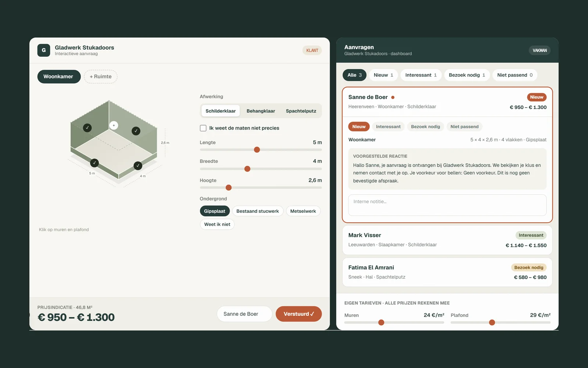
Task: Toggle the front-right wall checkmark
Action: pos(138,166)
